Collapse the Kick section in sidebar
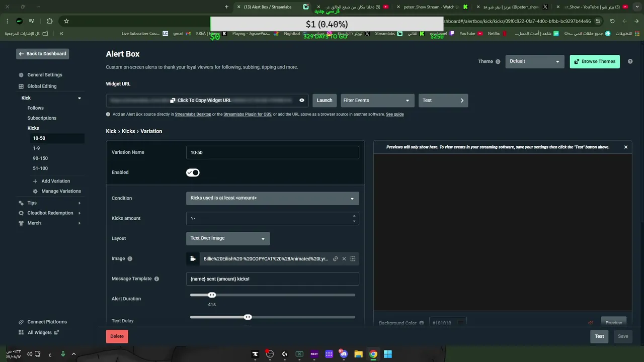 [79, 99]
